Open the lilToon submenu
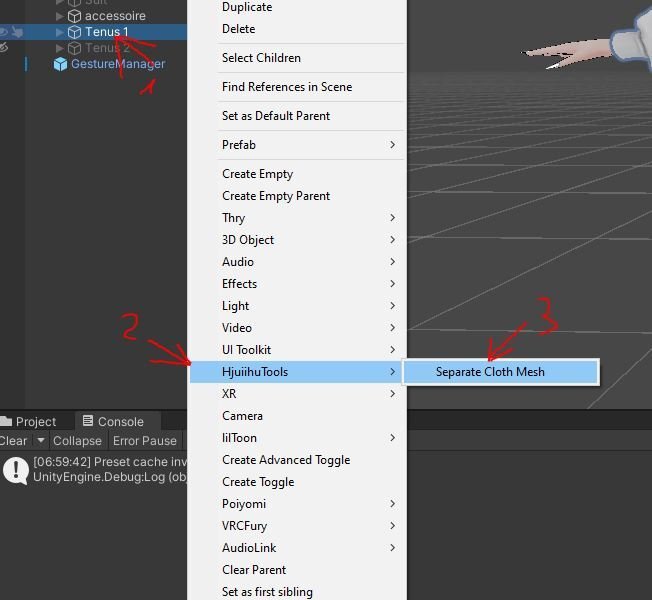The height and width of the screenshot is (600, 652). click(x=297, y=438)
